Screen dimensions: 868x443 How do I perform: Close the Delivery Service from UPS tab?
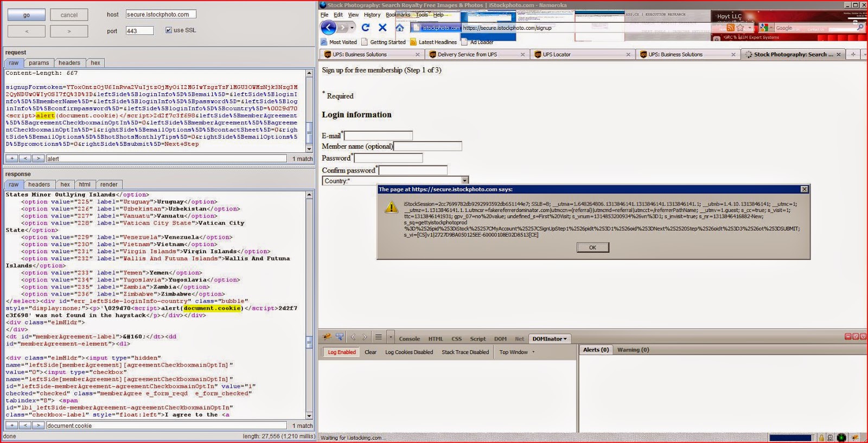click(522, 54)
